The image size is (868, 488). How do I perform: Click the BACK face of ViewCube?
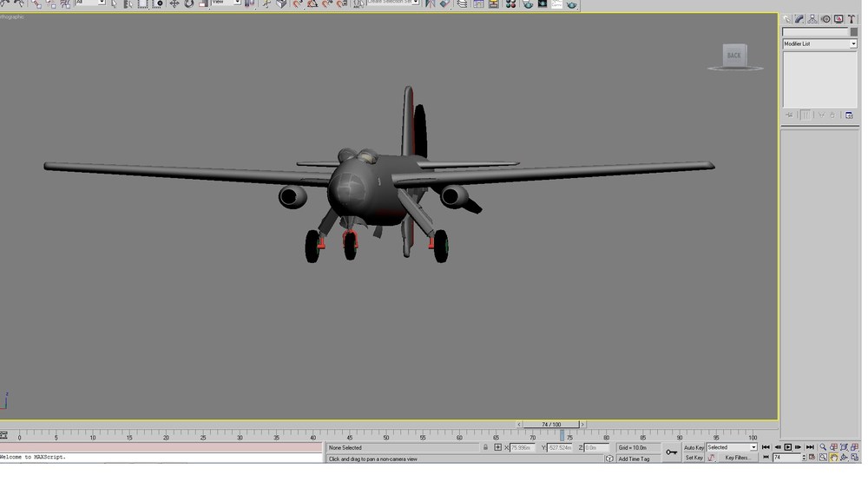click(734, 56)
